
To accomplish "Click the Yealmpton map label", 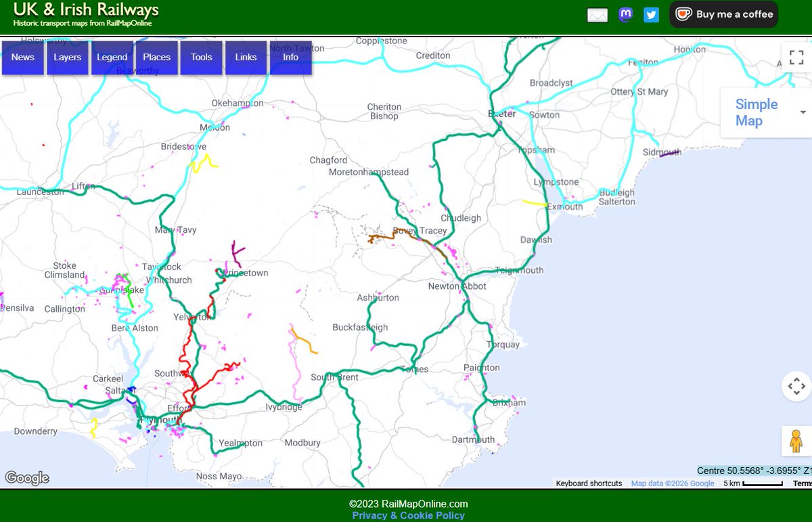I will click(x=240, y=443).
